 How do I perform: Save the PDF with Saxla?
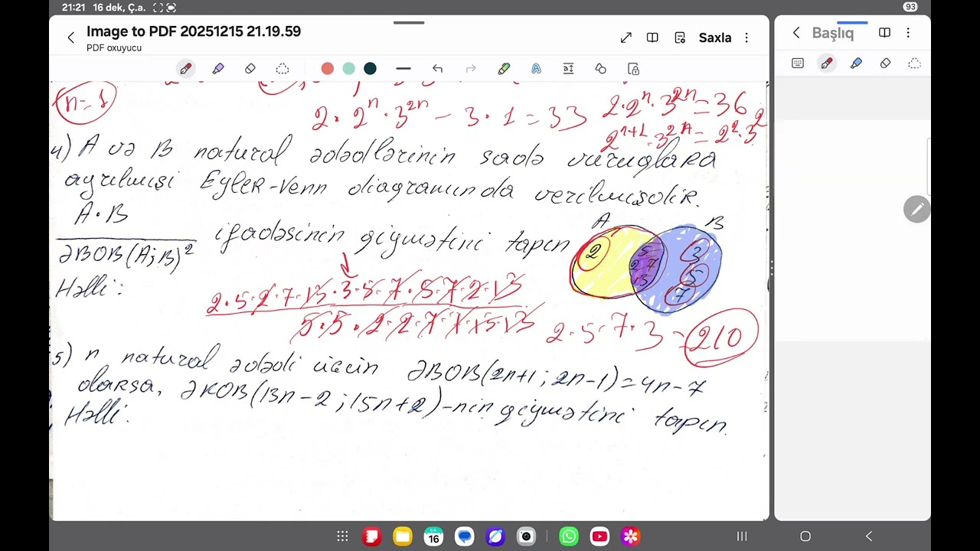pyautogui.click(x=715, y=37)
